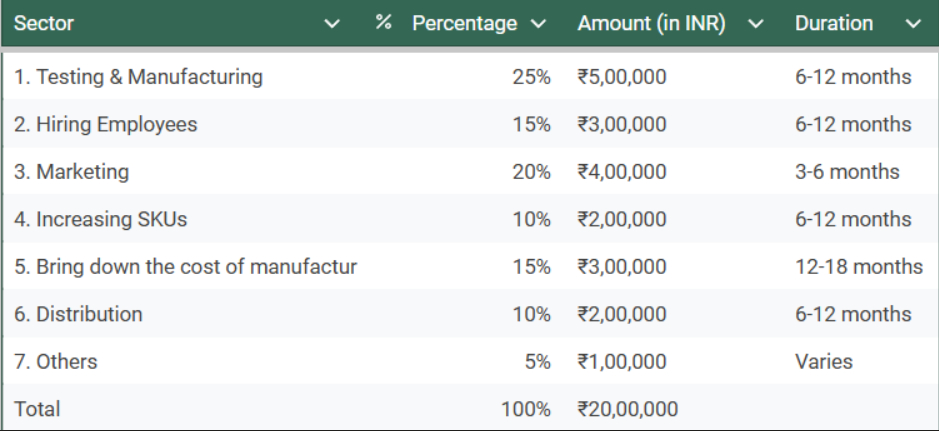Expand the Amount (in INR) column dropdown

point(756,24)
